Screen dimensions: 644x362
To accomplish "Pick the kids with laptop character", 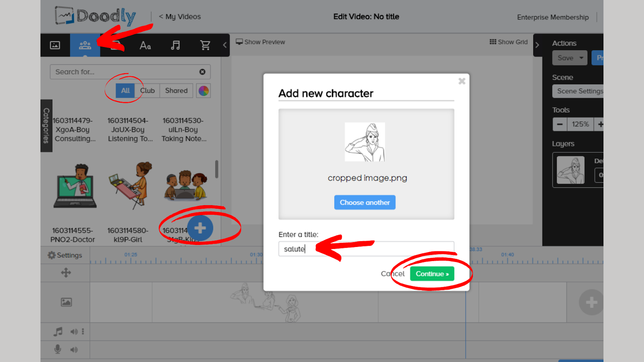I will [x=186, y=186].
